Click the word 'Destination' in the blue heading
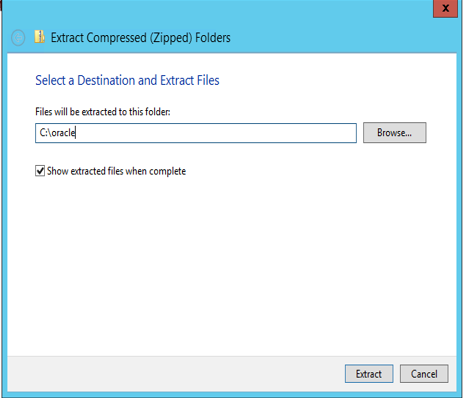 pyautogui.click(x=106, y=80)
